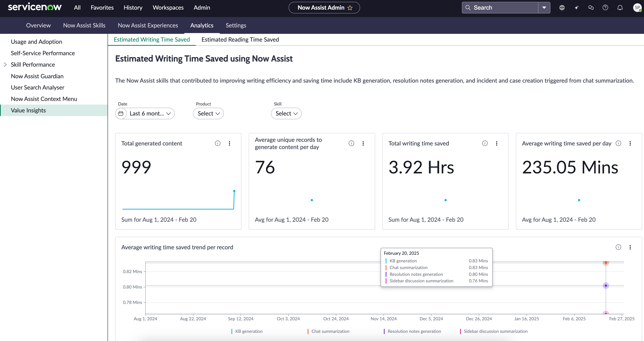The height and width of the screenshot is (341, 644).
Task: Show info for Total writing time saved
Action: tap(485, 143)
